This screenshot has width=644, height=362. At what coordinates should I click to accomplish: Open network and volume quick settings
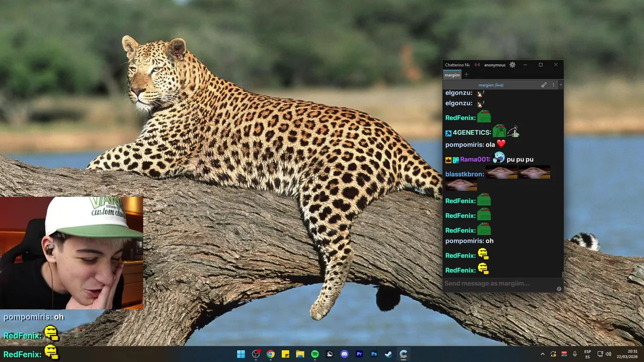(604, 354)
